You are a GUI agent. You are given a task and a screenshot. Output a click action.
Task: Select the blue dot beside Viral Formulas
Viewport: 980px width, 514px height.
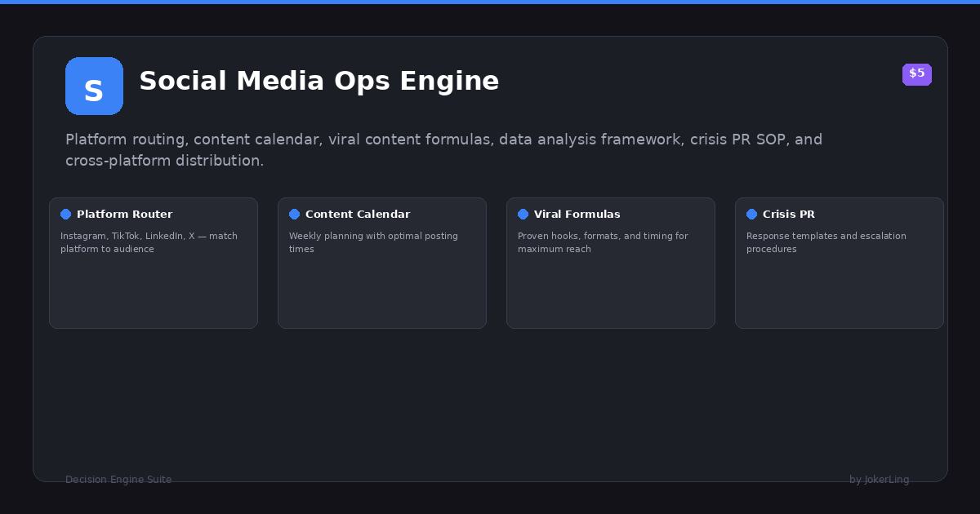(x=523, y=215)
